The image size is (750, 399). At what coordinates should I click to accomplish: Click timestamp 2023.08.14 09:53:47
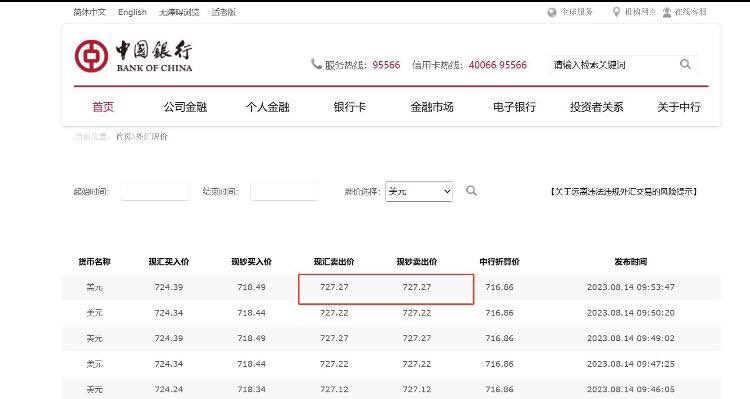pos(630,287)
